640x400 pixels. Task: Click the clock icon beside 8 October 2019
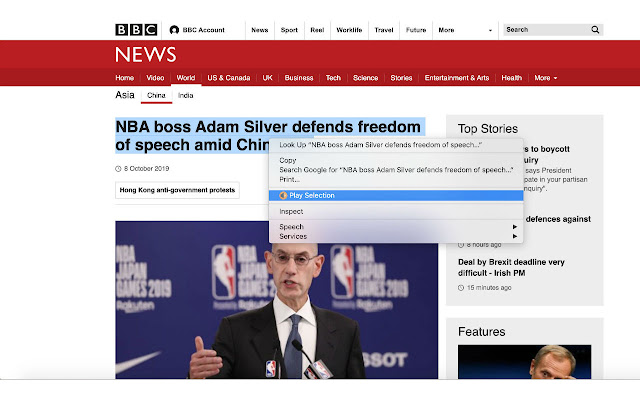pos(118,169)
